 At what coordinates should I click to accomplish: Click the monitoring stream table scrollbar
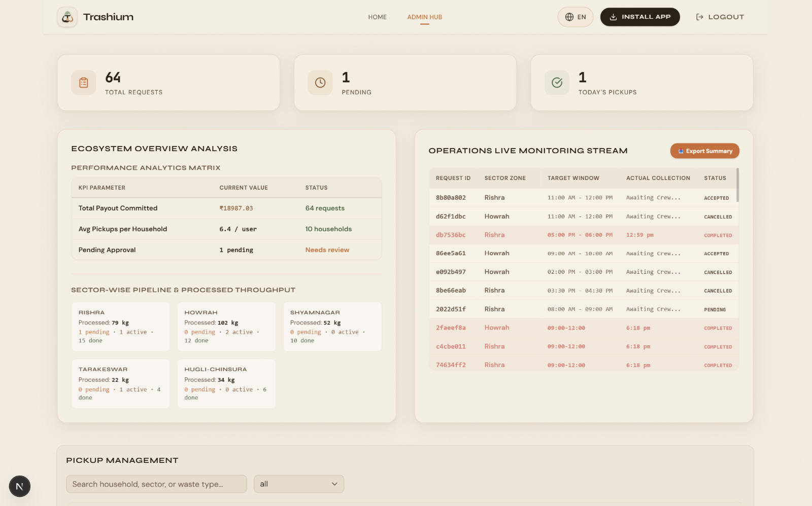click(x=737, y=185)
